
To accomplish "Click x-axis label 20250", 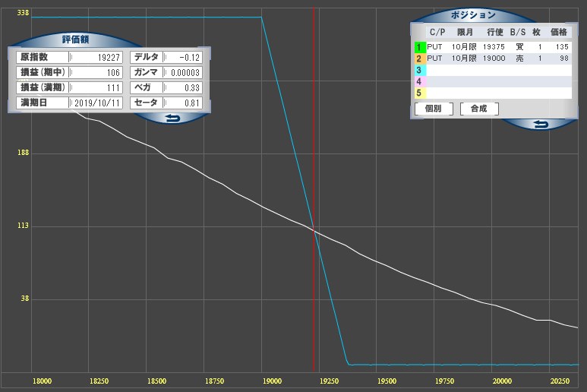I will [560, 381].
